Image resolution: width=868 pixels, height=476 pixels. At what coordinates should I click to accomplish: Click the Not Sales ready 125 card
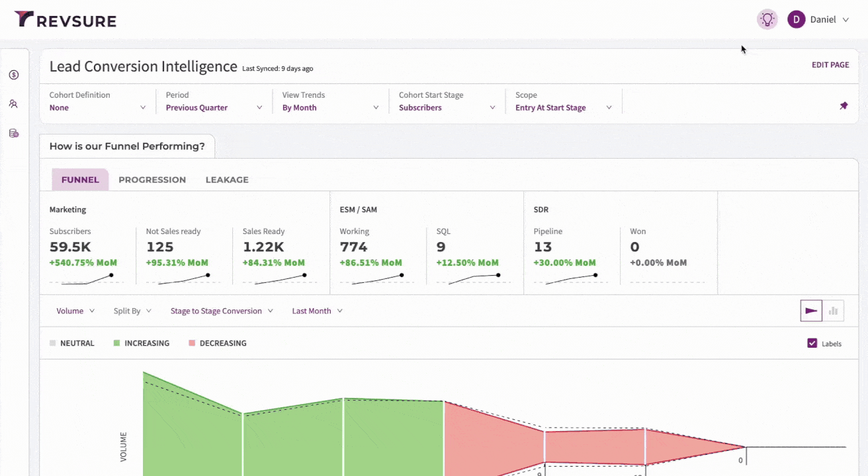click(x=184, y=257)
